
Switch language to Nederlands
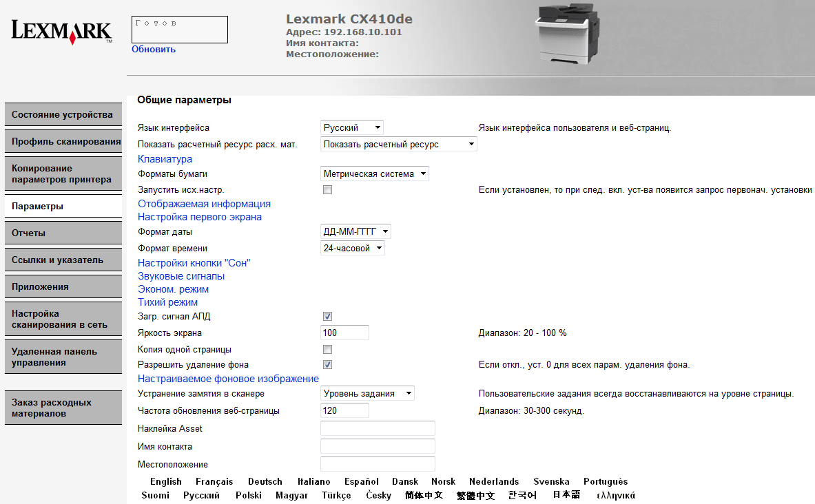(x=494, y=482)
